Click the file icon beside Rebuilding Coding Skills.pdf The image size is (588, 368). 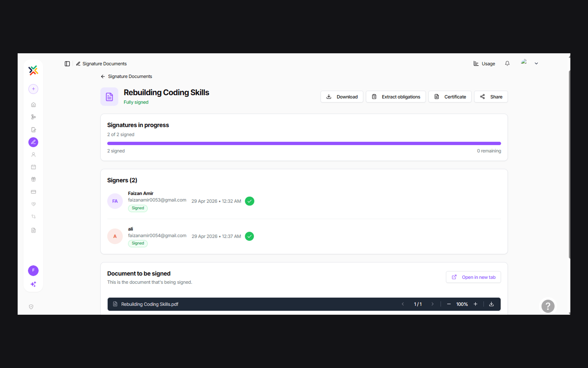[115, 304]
